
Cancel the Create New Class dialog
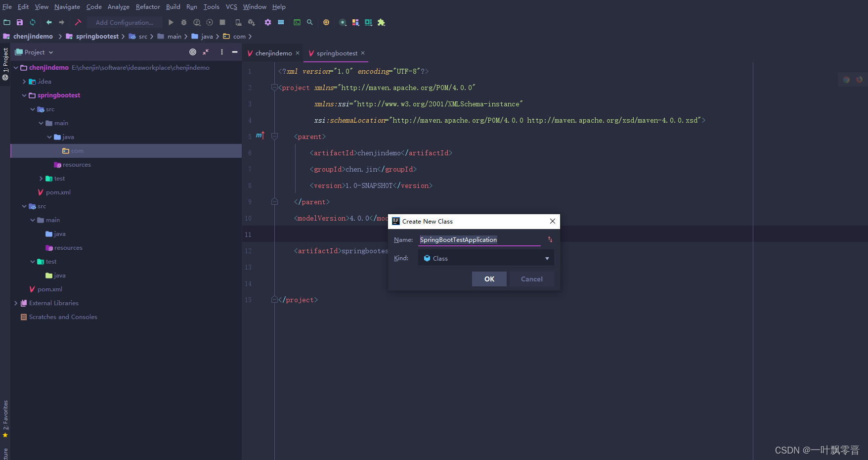point(532,279)
